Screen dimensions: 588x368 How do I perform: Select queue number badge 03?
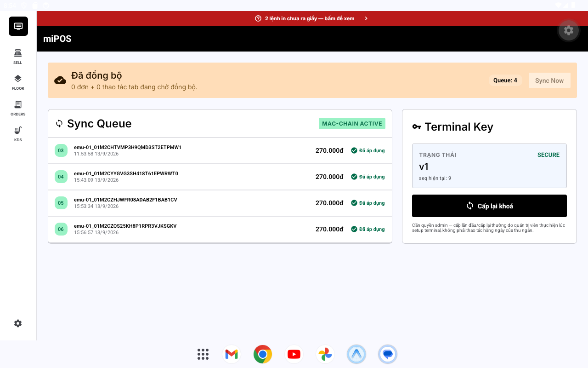click(x=61, y=150)
